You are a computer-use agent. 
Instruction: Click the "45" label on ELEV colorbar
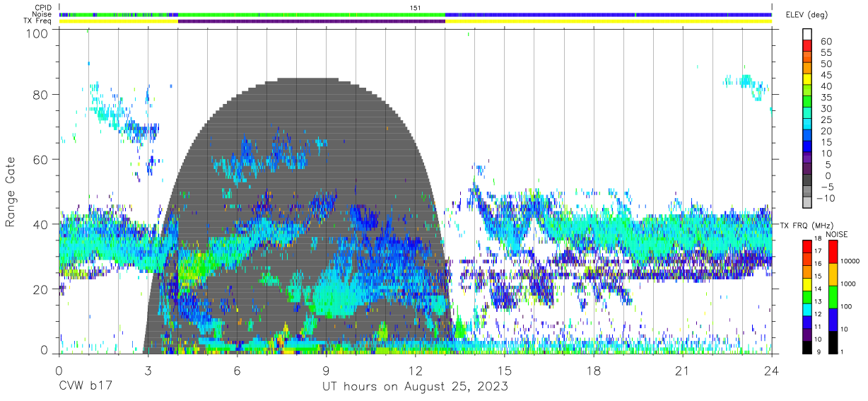[x=826, y=75]
